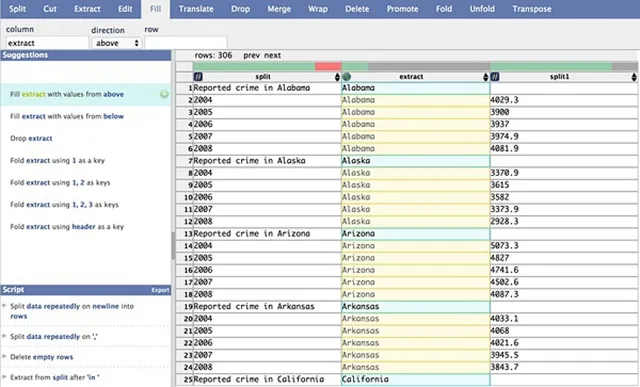Sort the extract column with its arrows
Viewport: 640px width, 387px height.
[x=485, y=77]
